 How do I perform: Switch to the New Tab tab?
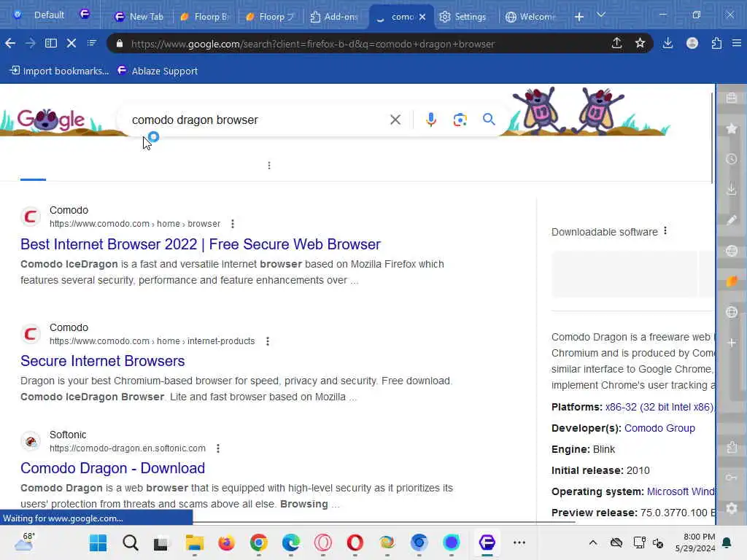point(139,17)
